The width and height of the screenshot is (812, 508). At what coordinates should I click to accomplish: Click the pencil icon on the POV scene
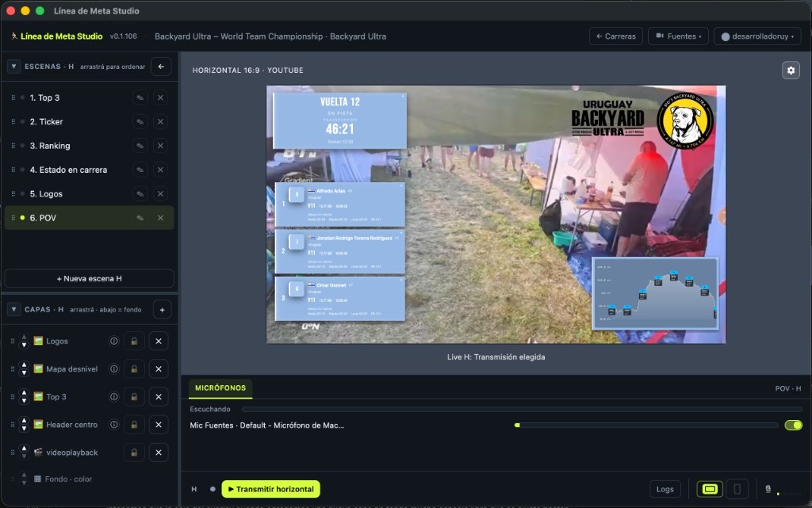(x=140, y=218)
